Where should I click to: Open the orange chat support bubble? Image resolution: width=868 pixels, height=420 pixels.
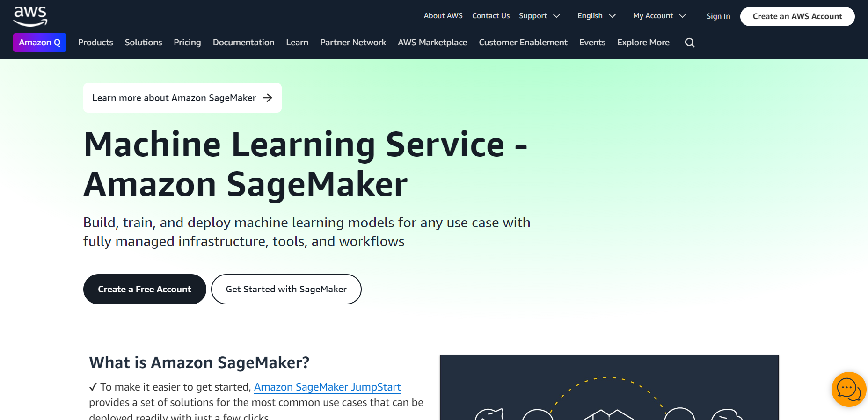coord(849,389)
